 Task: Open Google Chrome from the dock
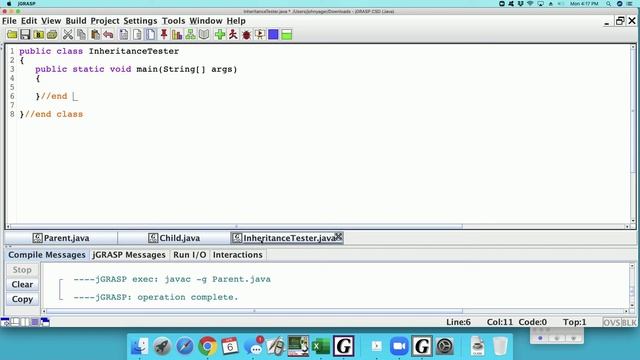pyautogui.click(x=208, y=346)
